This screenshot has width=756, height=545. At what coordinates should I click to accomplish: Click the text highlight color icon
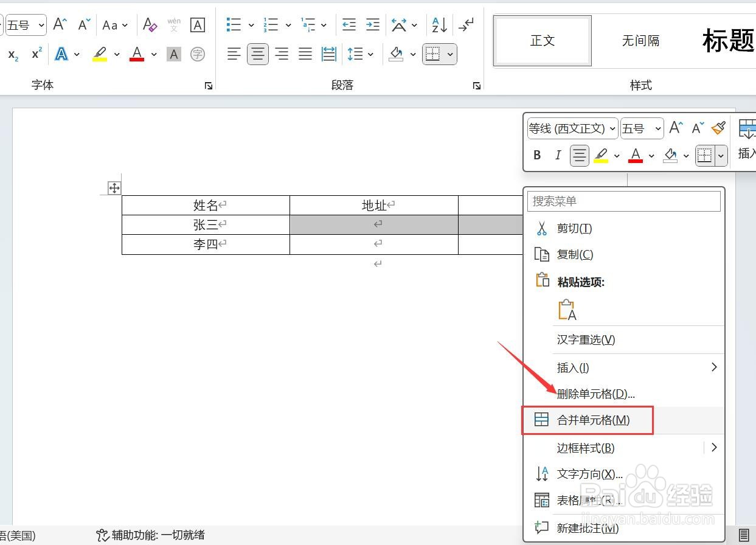[99, 54]
